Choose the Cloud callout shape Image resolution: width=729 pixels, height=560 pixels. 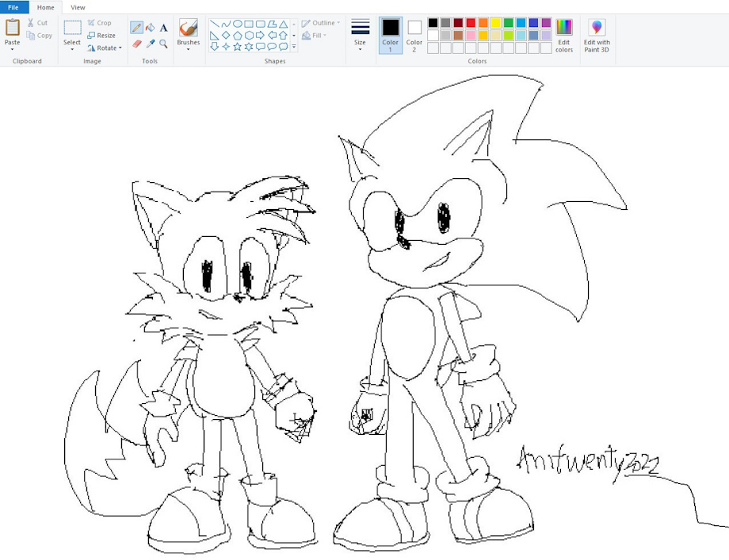283,47
